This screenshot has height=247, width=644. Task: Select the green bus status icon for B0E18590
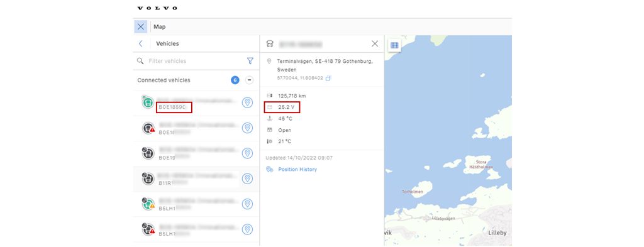[148, 102]
